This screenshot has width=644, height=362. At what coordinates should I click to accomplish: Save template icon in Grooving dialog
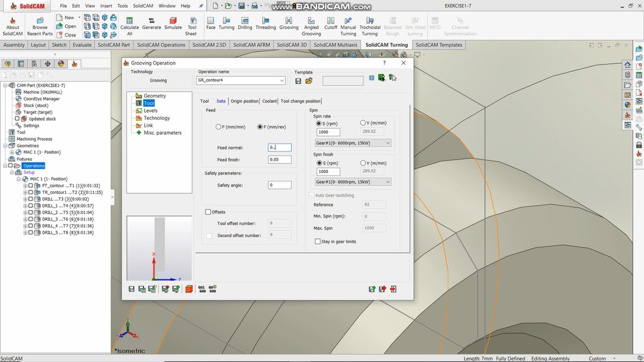click(x=298, y=81)
